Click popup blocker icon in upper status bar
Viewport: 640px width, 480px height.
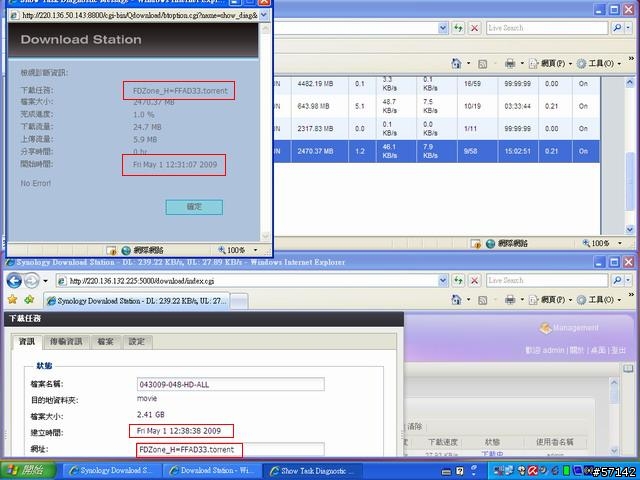pos(476,243)
